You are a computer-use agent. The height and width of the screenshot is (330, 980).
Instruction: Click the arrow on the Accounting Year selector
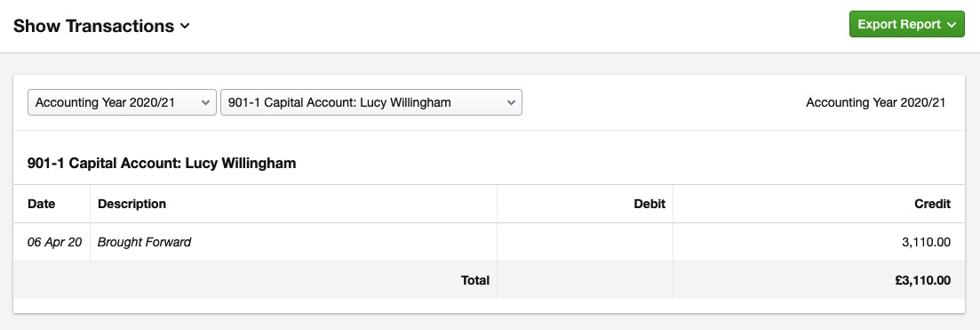click(205, 102)
